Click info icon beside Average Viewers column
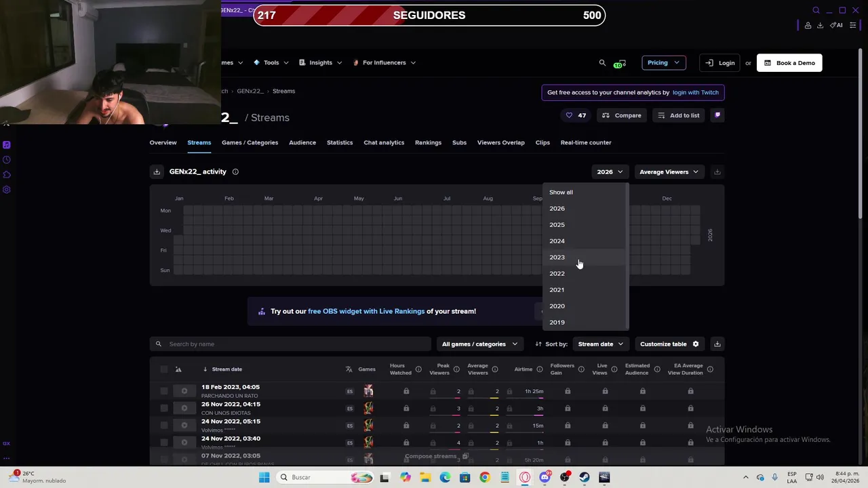Screen dimensions: 868x488 click(495, 369)
